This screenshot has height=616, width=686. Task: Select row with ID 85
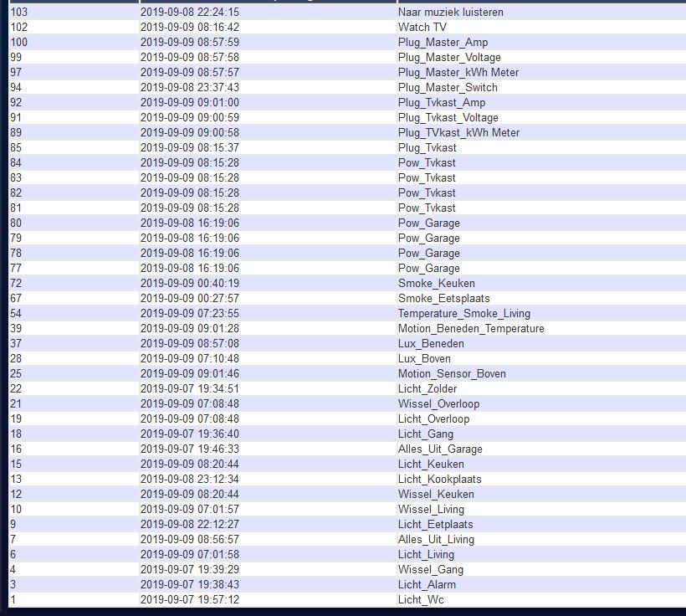click(16, 148)
